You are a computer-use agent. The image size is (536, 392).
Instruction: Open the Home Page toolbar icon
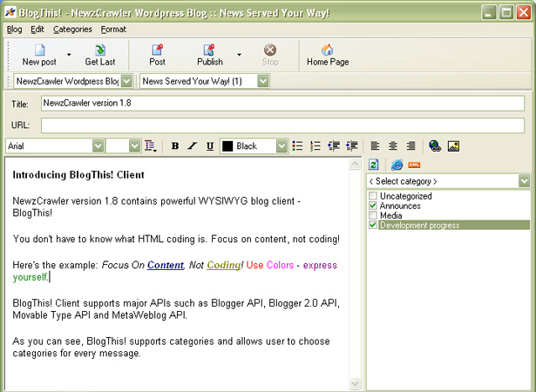coord(328,51)
